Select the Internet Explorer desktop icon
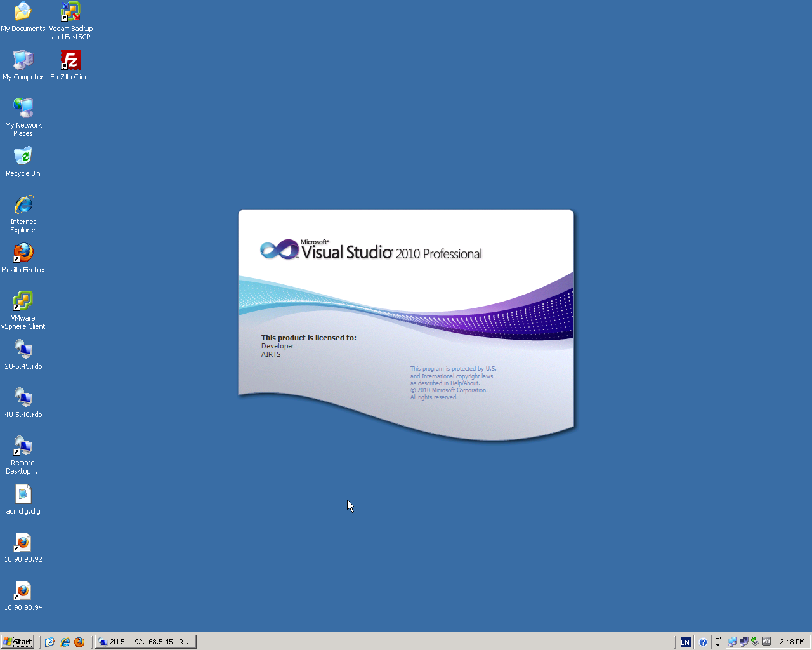812x650 pixels. (23, 213)
